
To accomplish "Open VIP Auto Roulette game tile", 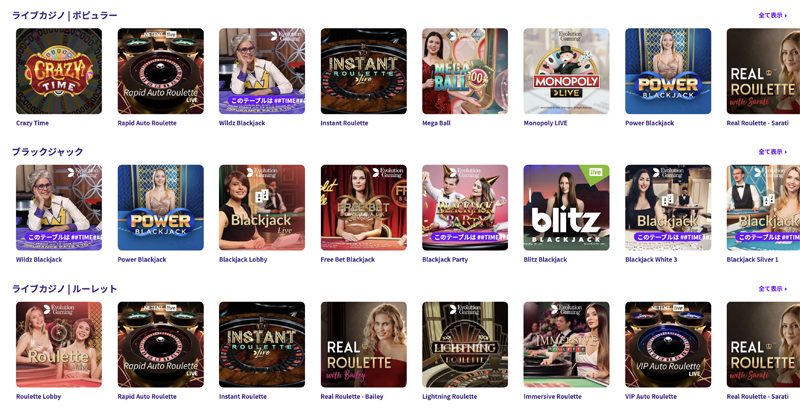I will point(668,345).
